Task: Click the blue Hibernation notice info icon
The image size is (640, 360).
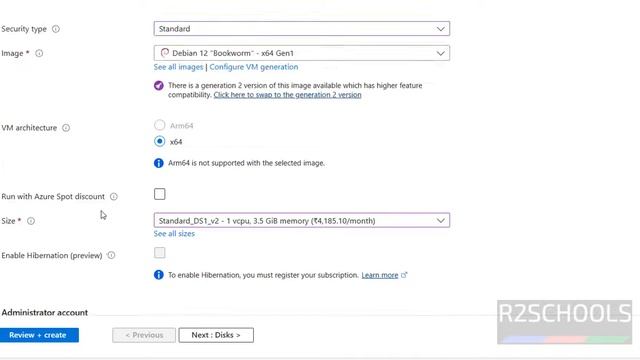Action: [x=159, y=275]
